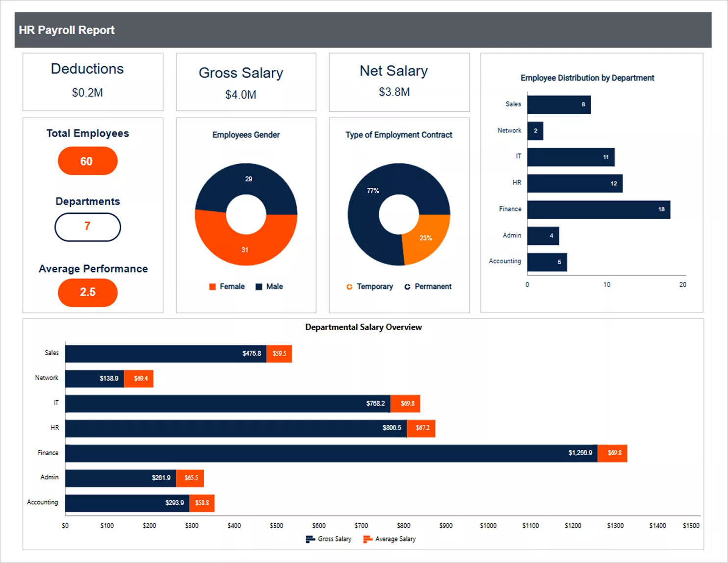Click the HR Payroll Report title
The image size is (728, 563).
[67, 30]
